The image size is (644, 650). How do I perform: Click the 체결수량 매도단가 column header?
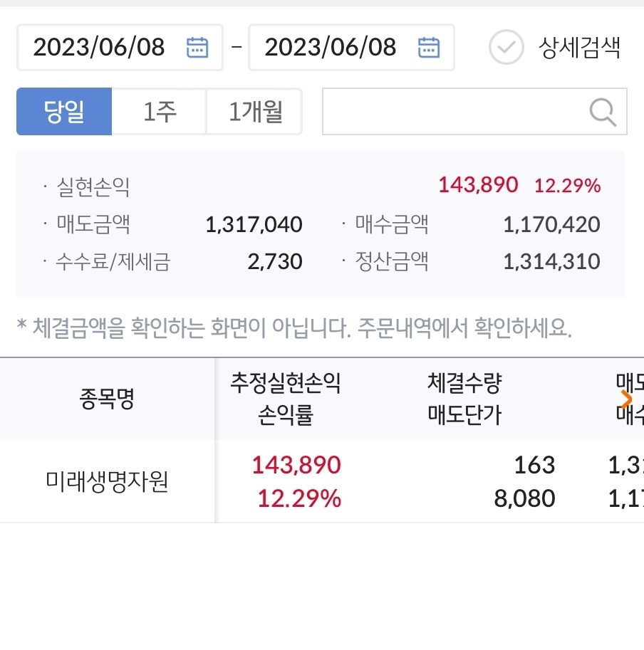coord(464,399)
